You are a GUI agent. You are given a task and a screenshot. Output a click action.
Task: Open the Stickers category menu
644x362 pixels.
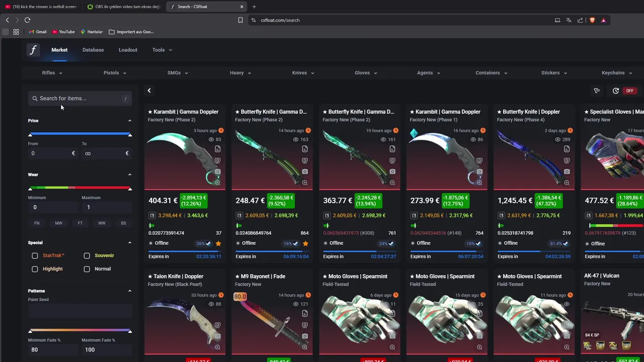[x=554, y=73]
